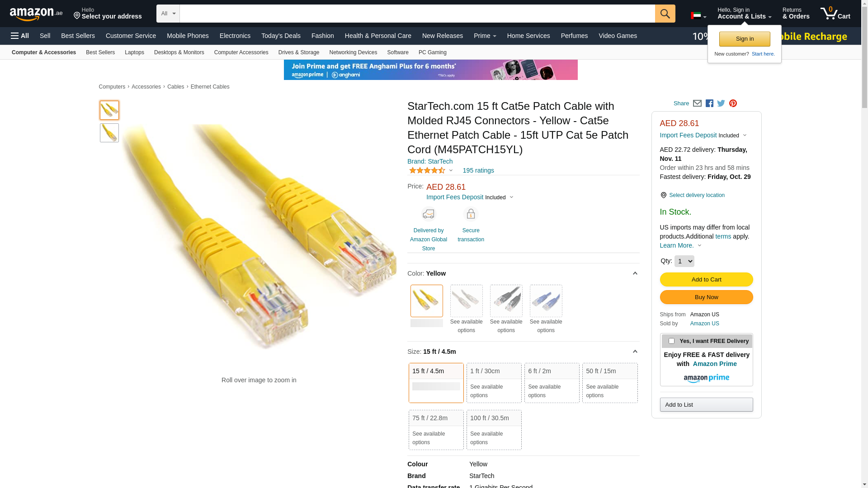The height and width of the screenshot is (488, 868).
Task: Open the shopping cart icon
Action: coord(835,14)
